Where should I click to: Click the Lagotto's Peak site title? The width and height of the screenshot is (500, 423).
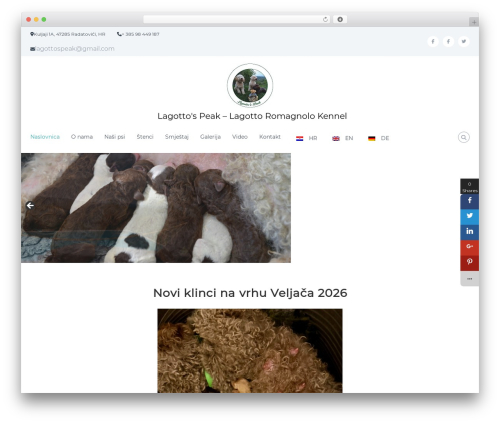[x=252, y=116]
